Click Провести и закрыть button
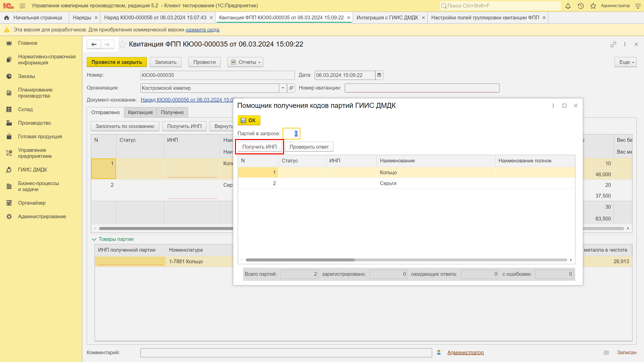The height and width of the screenshot is (362, 644). pos(117,62)
